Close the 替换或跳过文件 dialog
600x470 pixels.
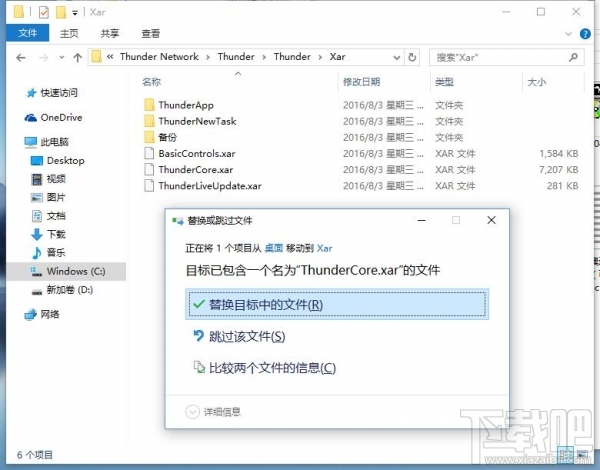pyautogui.click(x=491, y=220)
